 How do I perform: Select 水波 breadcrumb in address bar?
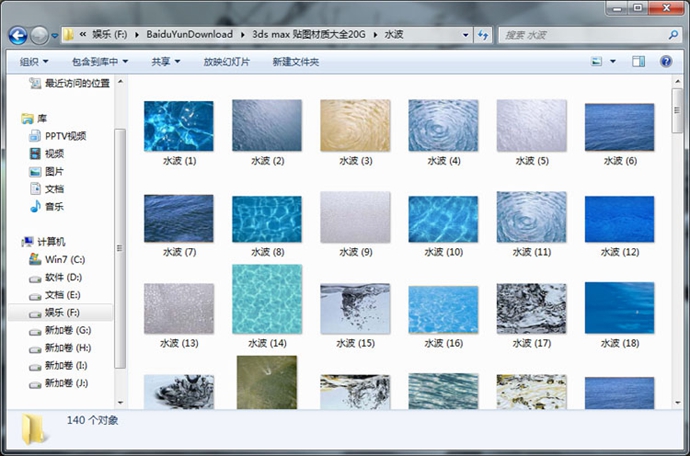(x=394, y=34)
